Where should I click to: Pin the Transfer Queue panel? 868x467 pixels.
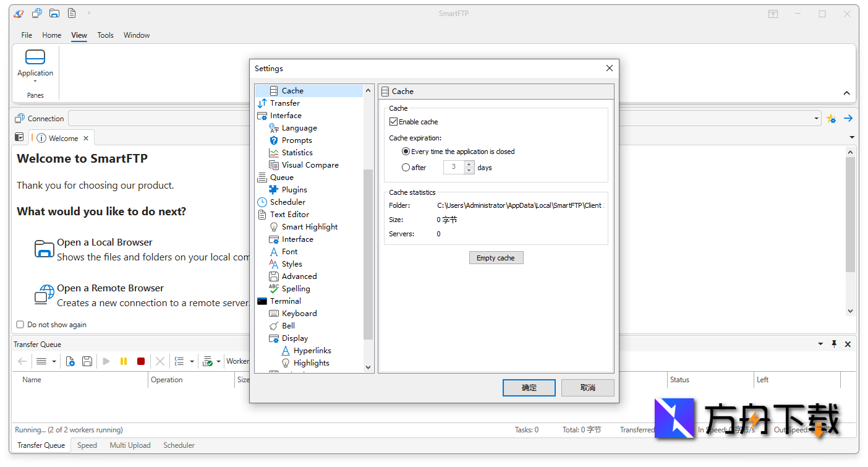[834, 344]
